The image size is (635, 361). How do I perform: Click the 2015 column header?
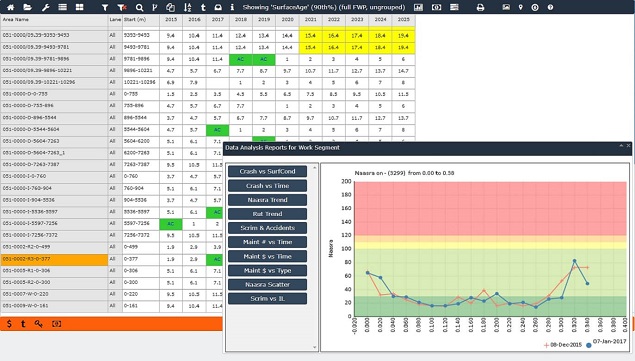pyautogui.click(x=171, y=20)
